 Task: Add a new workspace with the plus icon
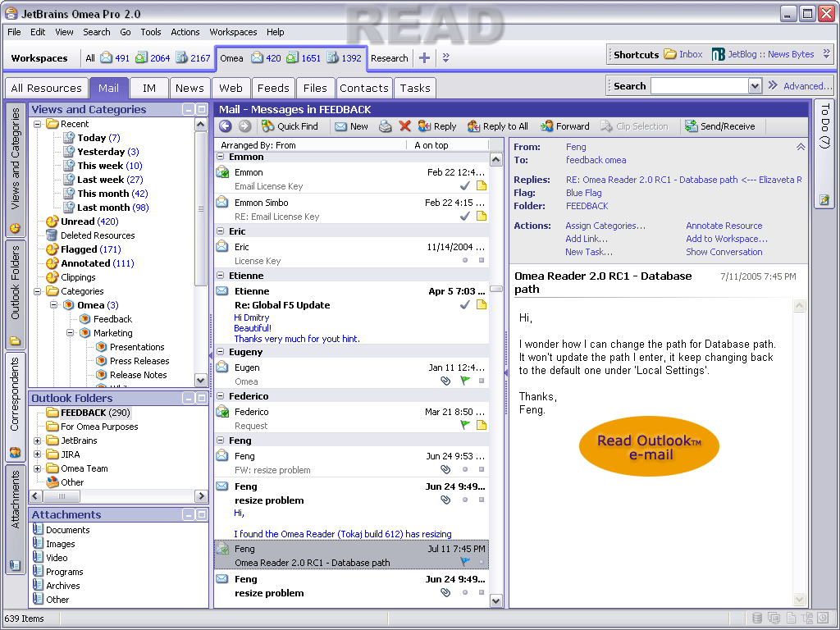pyautogui.click(x=424, y=58)
